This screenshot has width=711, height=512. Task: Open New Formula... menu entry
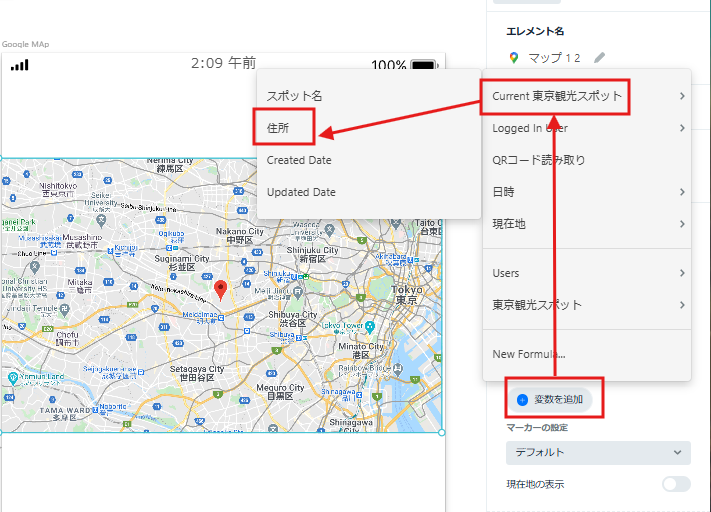(587, 354)
